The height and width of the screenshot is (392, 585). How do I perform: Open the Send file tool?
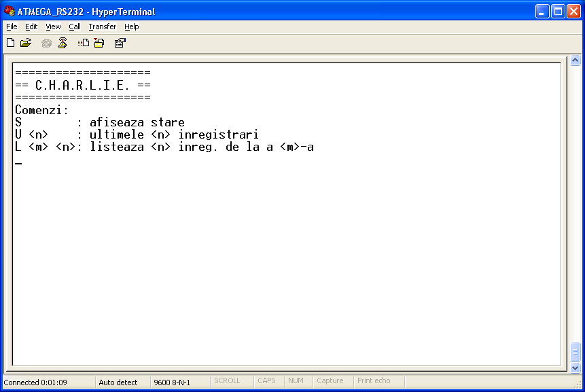point(82,42)
